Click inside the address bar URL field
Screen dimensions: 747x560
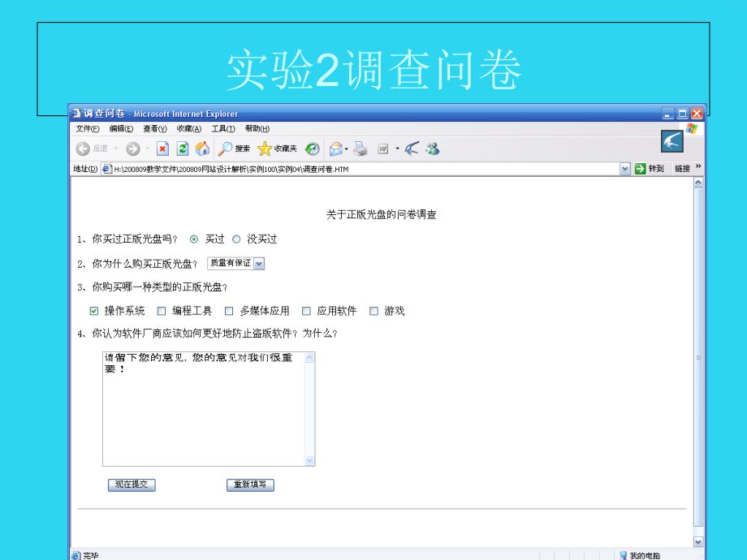pyautogui.click(x=362, y=169)
